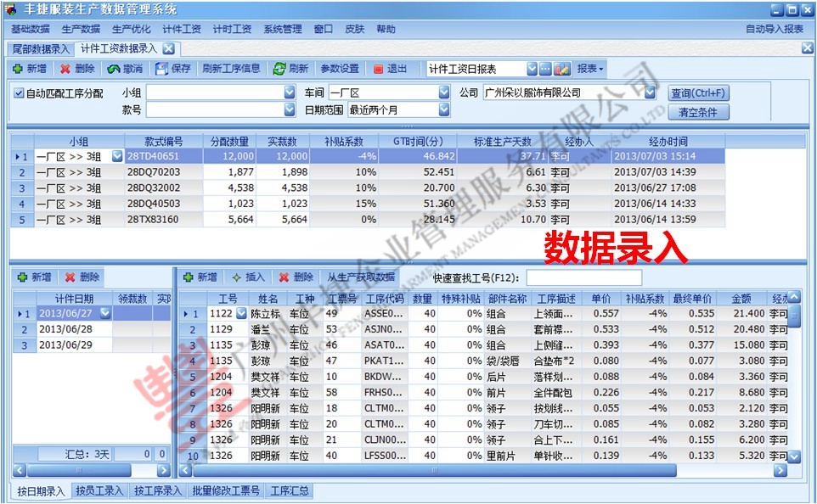Expand the 车间 一厂区 dropdown
This screenshot has height=504, width=817.
tap(444, 92)
